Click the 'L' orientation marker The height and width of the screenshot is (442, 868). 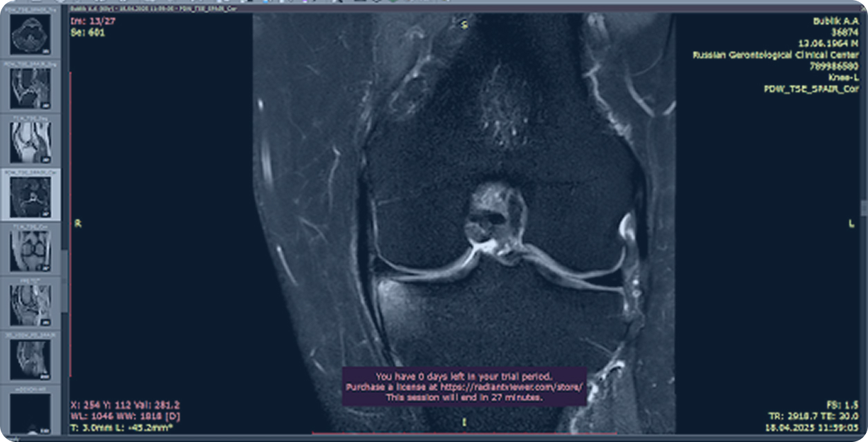851,223
